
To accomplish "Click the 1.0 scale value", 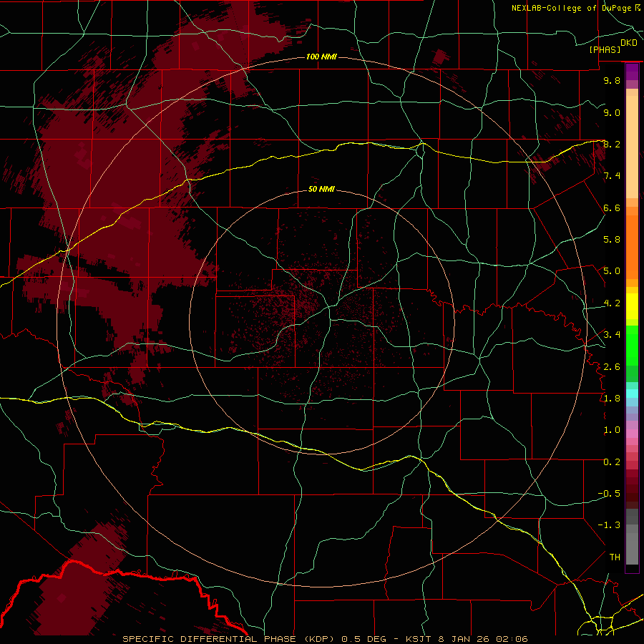I will [612, 430].
